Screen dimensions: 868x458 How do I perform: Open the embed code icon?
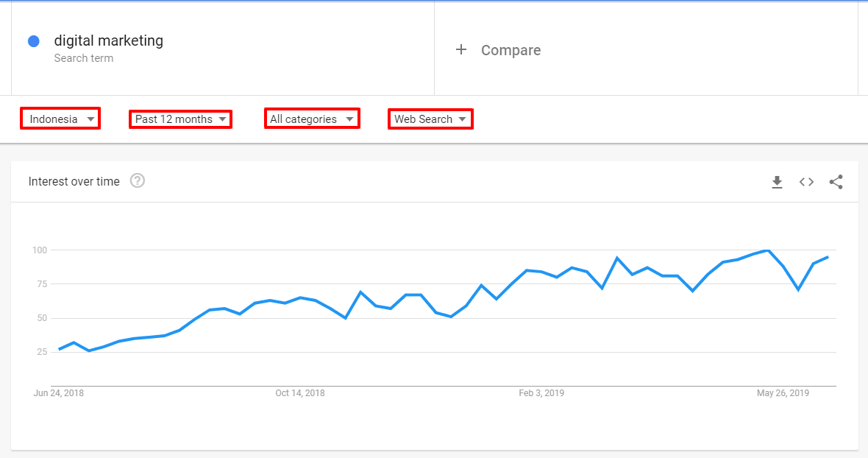[x=807, y=182]
